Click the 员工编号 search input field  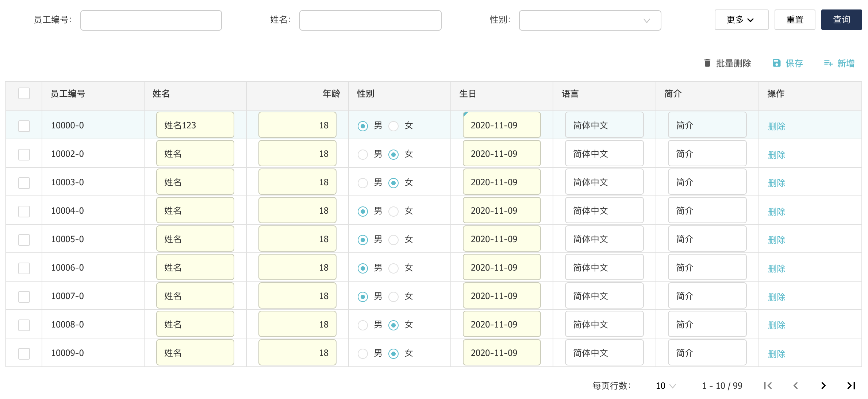pos(151,20)
